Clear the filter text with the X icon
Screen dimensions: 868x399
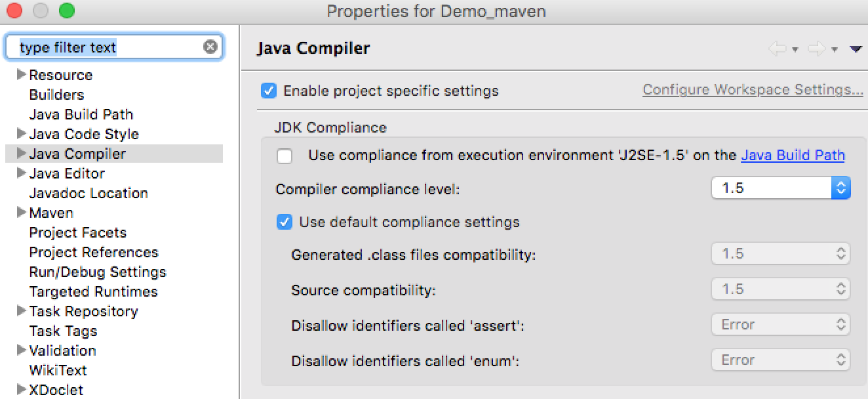[210, 47]
